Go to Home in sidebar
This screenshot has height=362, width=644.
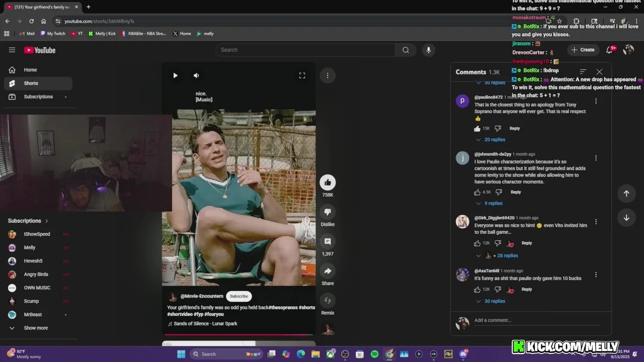[x=38, y=70]
